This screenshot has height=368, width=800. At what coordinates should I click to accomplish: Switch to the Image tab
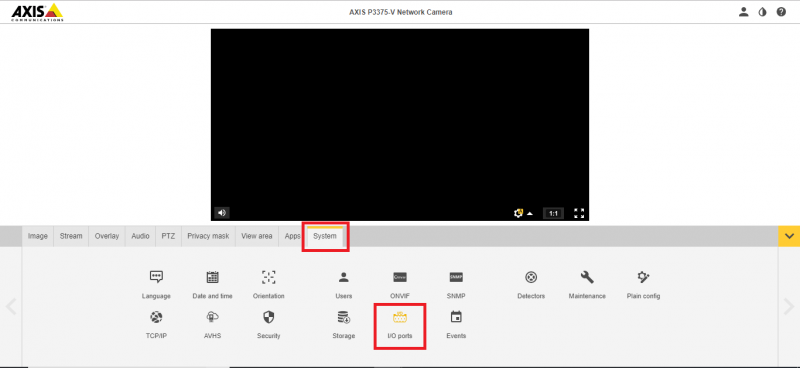(x=38, y=236)
